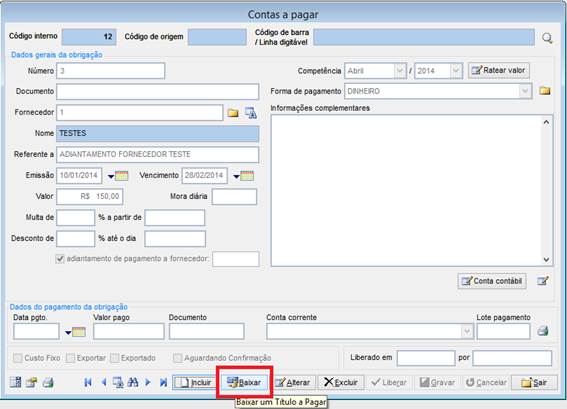
Task: Click the Fornecedor code field
Action: pyautogui.click(x=140, y=112)
